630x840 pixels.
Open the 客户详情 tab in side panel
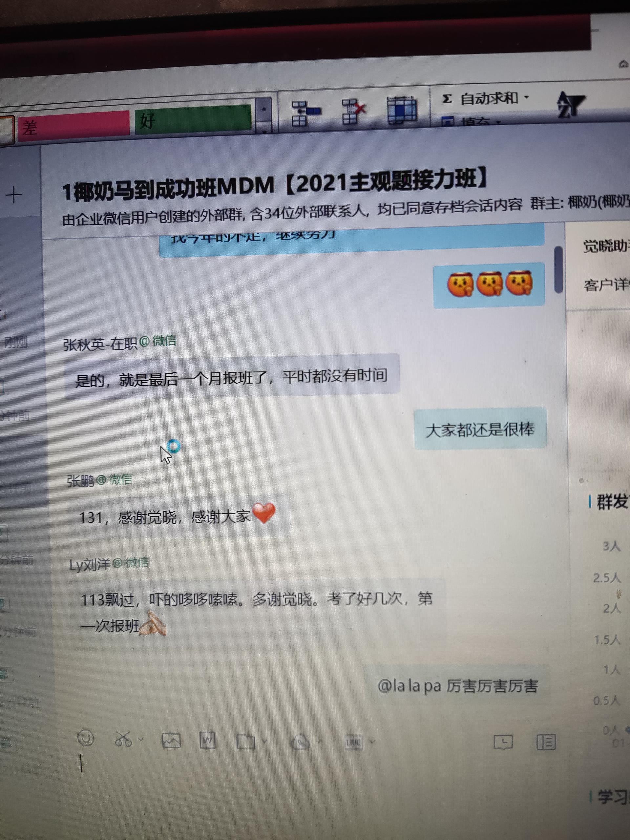(x=606, y=284)
